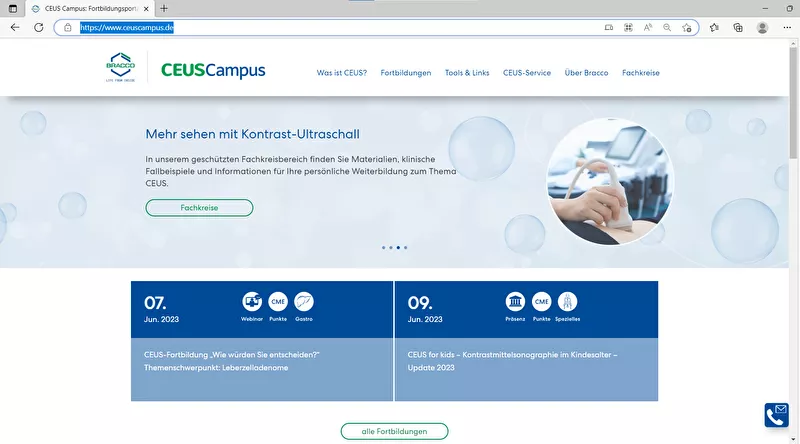Click the scrollbar down arrow

(793, 439)
